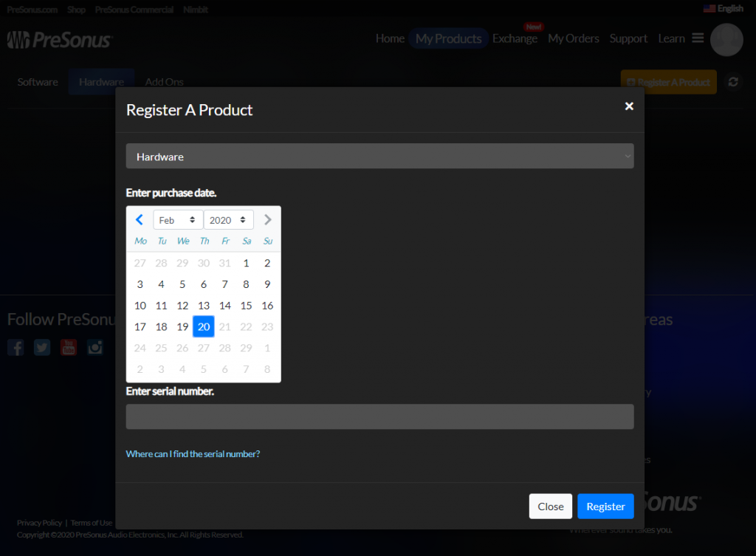Switch to the Add Ons tab

pos(164,82)
